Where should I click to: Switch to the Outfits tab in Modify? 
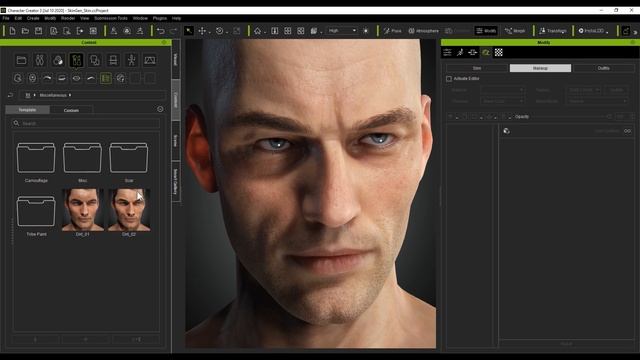[x=603, y=68]
